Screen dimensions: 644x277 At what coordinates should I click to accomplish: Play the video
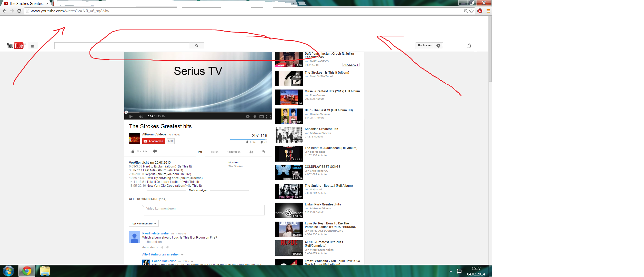point(131,116)
